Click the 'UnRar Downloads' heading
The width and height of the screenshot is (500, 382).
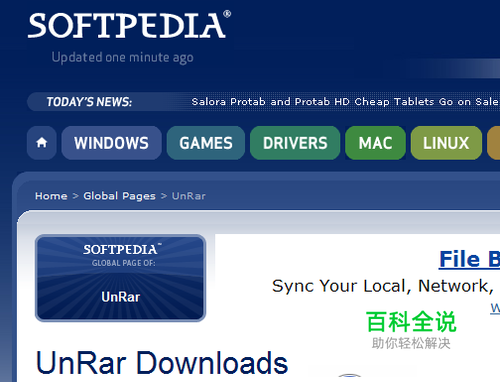pos(162,363)
